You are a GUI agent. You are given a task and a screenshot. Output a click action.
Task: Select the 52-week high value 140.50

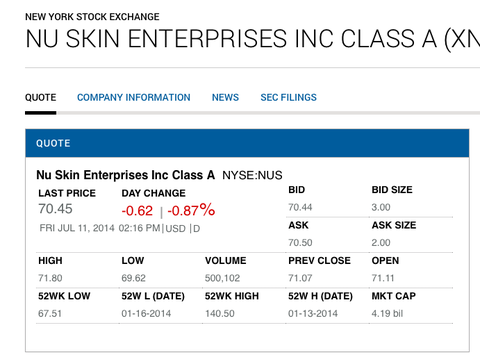pyautogui.click(x=220, y=314)
